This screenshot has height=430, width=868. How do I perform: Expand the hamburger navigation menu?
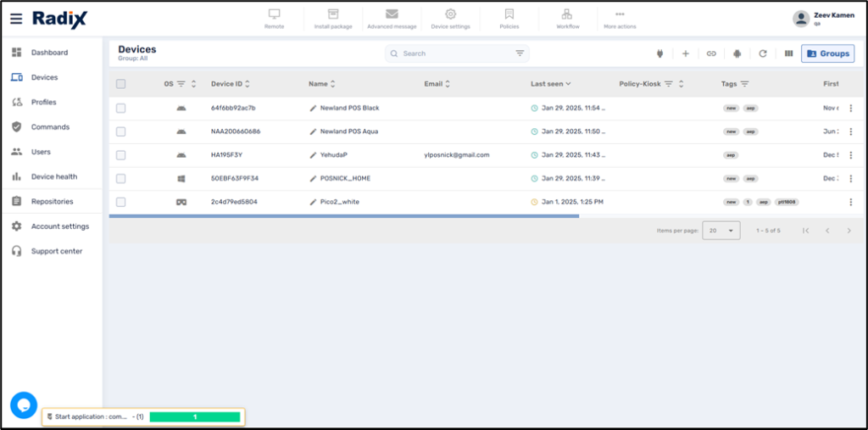click(x=16, y=19)
